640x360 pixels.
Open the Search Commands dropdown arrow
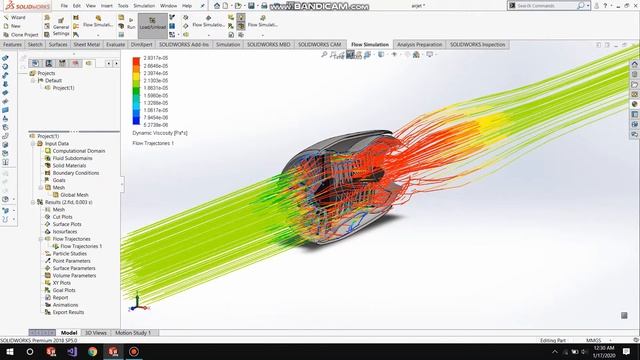click(588, 6)
